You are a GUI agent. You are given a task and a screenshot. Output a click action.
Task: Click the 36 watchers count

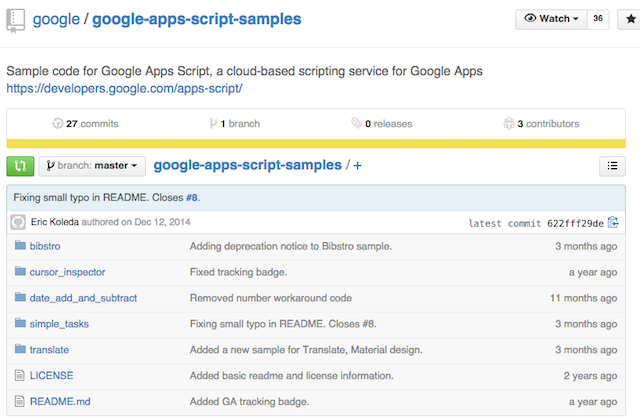pos(598,19)
